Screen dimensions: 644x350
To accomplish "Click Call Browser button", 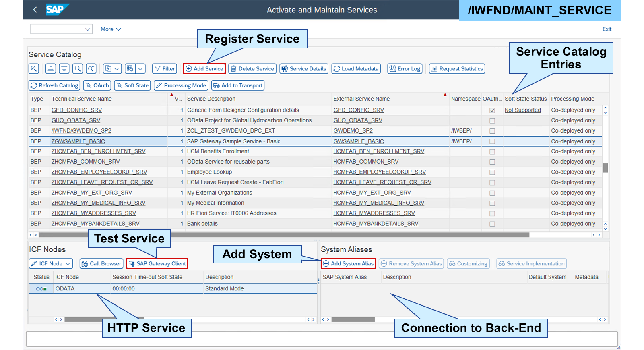I will 101,263.
